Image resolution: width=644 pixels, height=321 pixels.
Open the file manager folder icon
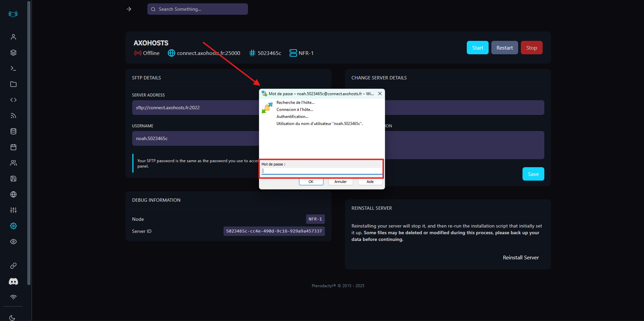pyautogui.click(x=13, y=84)
